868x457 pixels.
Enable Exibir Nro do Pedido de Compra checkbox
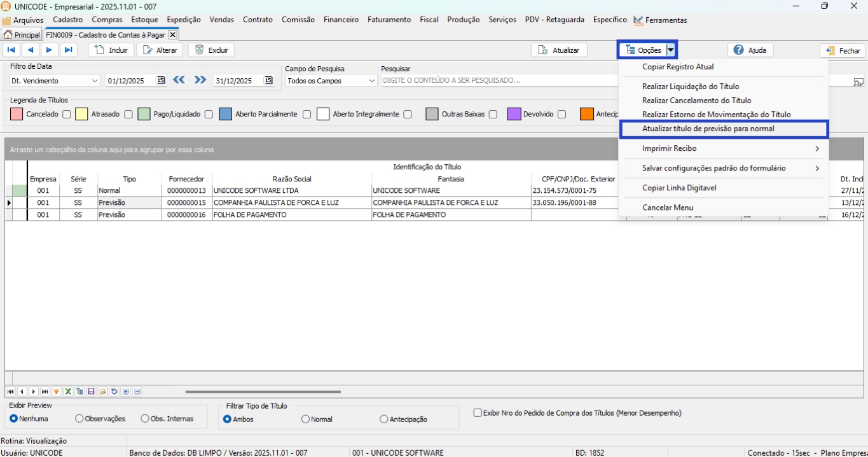478,413
